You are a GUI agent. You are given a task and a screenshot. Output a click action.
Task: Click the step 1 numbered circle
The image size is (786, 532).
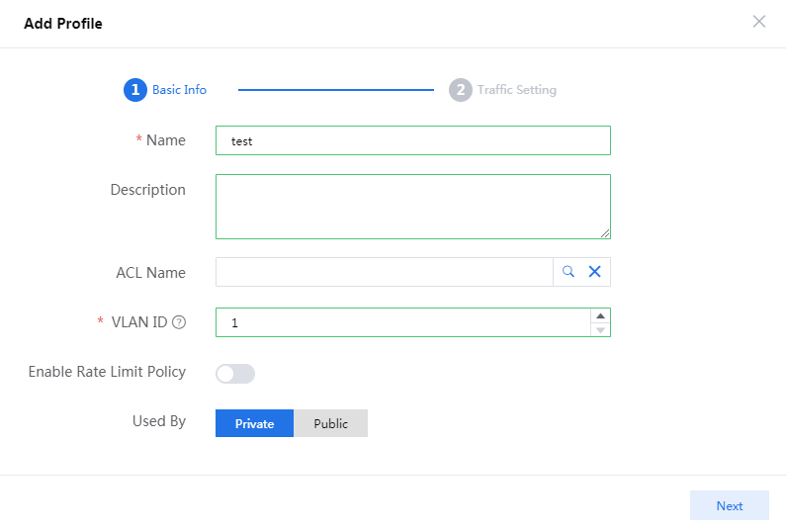coord(134,90)
